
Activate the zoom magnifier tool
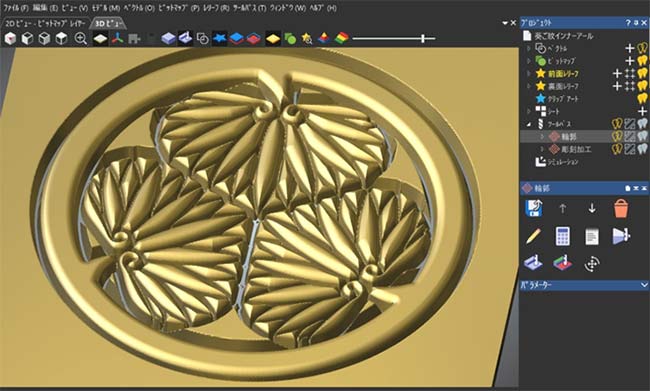pos(80,39)
